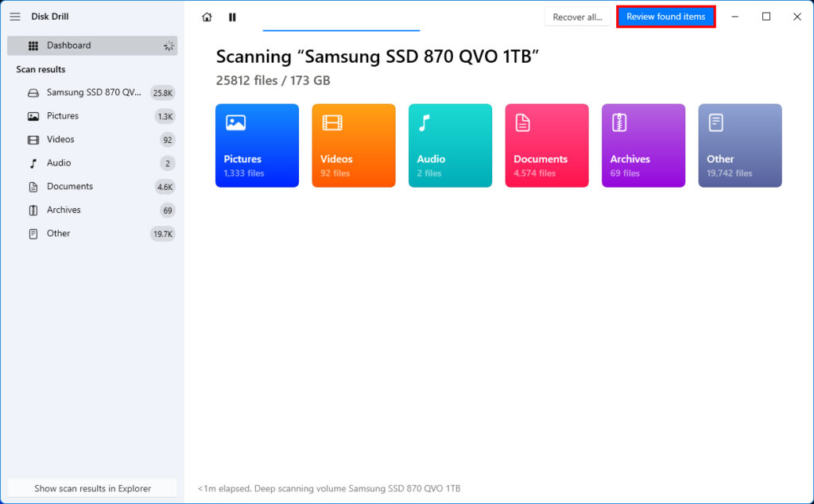Image resolution: width=814 pixels, height=504 pixels.
Task: Click the Archives zip icon in the sidebar
Action: click(33, 210)
